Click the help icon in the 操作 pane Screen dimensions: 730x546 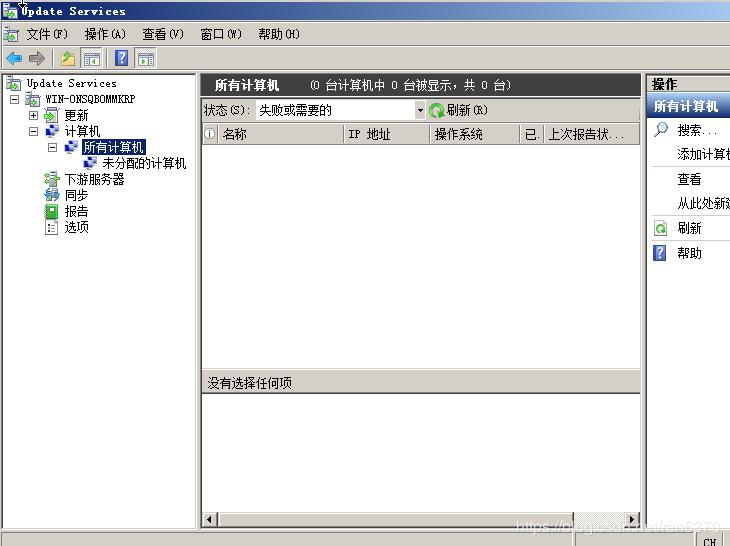point(660,253)
